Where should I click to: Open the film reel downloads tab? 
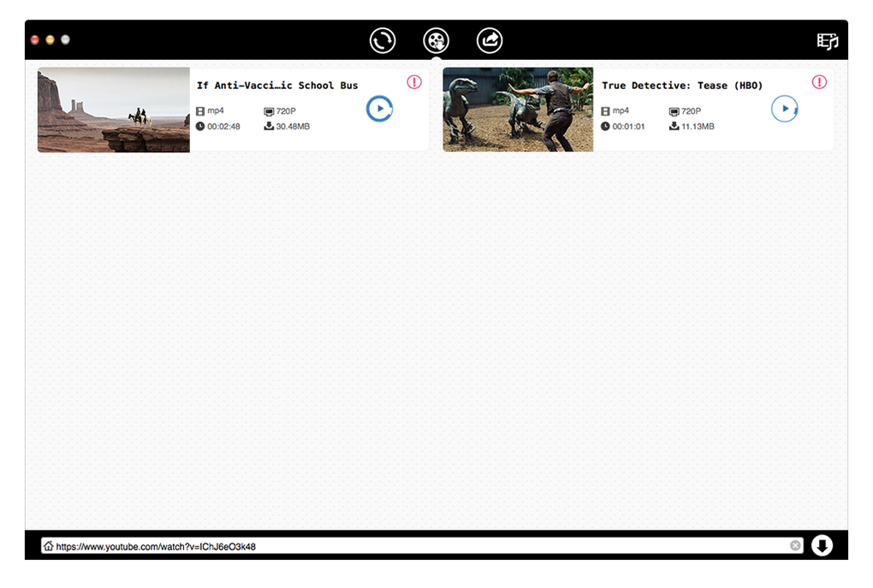point(436,40)
